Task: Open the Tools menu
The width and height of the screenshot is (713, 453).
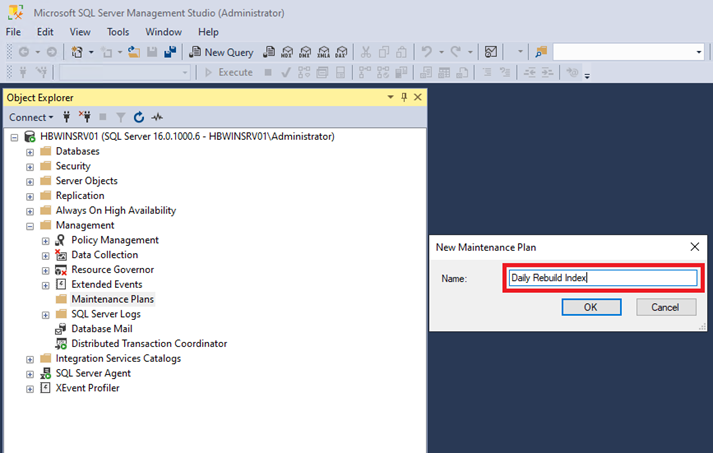Action: coord(118,32)
